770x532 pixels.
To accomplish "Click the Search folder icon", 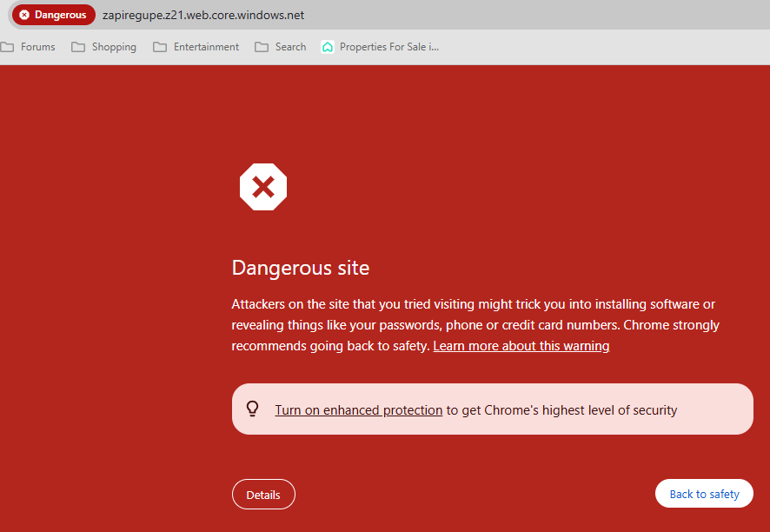I will tap(262, 47).
